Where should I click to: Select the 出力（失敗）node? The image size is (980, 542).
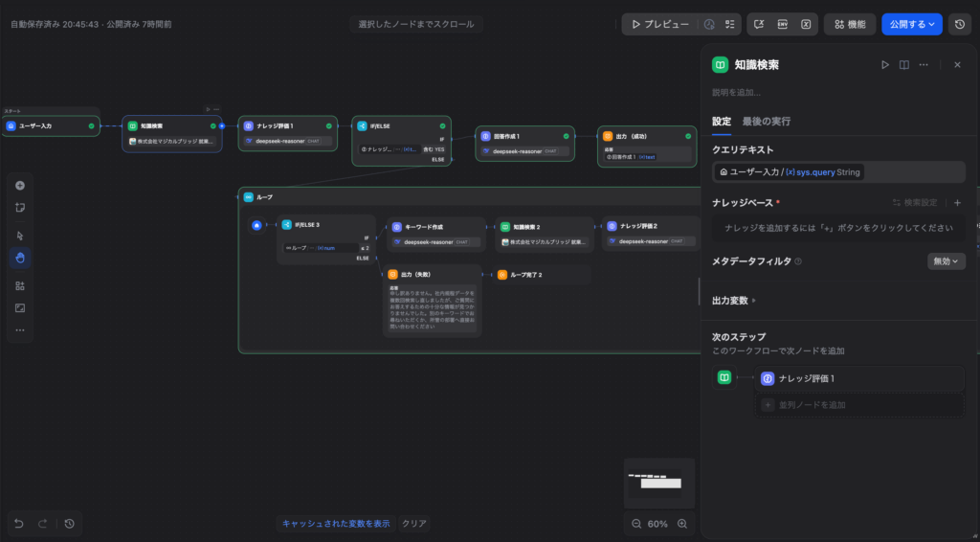coord(433,301)
